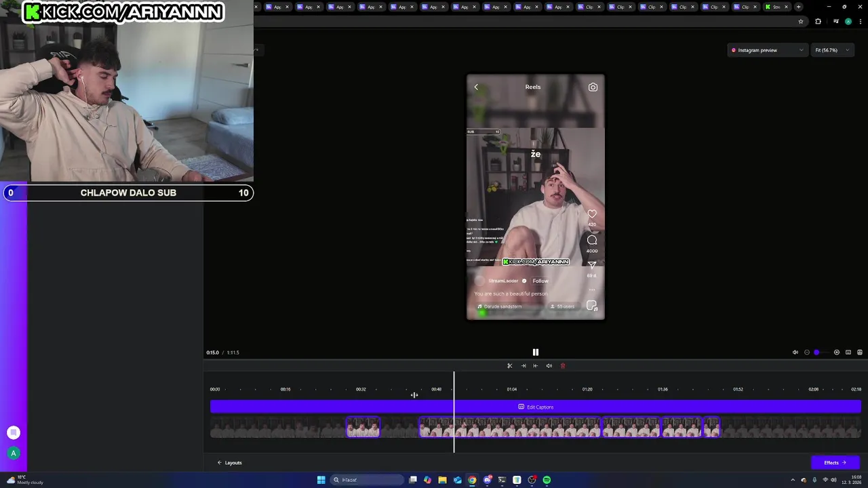Click the face tracking icon at far right
Image resolution: width=868 pixels, height=488 pixels.
[860, 352]
